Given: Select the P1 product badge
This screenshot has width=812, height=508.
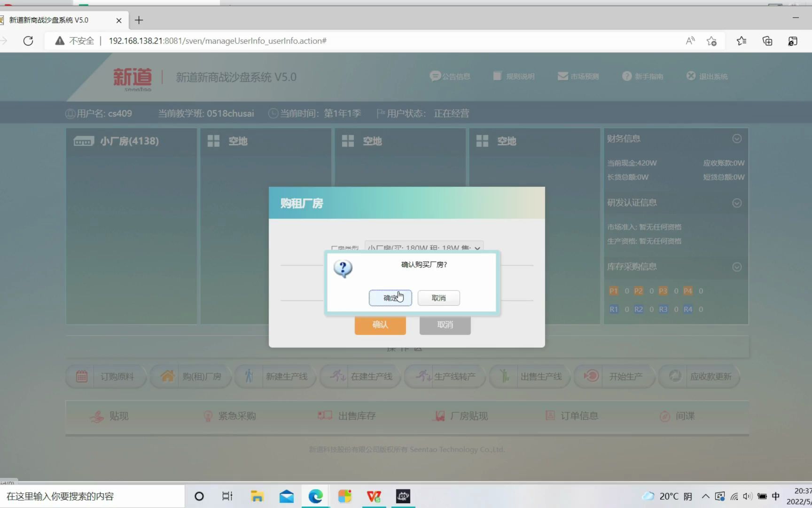Looking at the screenshot, I should (614, 291).
